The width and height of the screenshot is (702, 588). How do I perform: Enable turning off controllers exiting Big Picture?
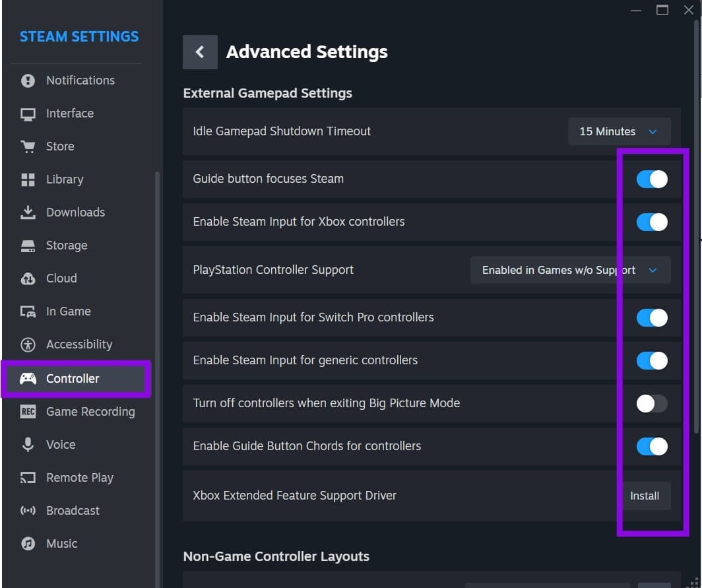pyautogui.click(x=652, y=403)
